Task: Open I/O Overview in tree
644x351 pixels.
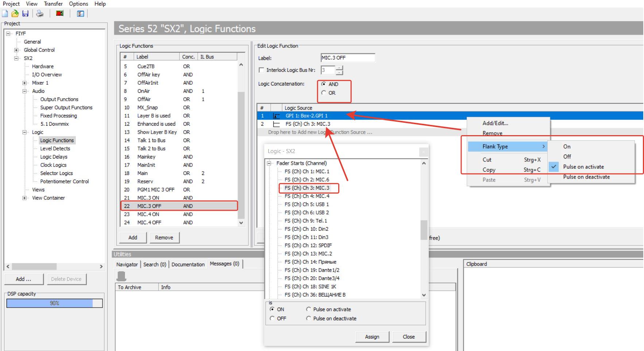Action: [47, 75]
